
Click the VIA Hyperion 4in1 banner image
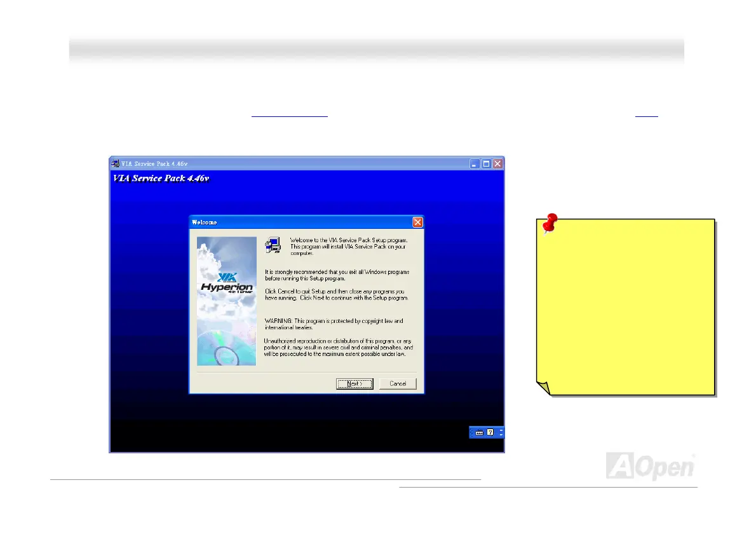pyautogui.click(x=227, y=301)
